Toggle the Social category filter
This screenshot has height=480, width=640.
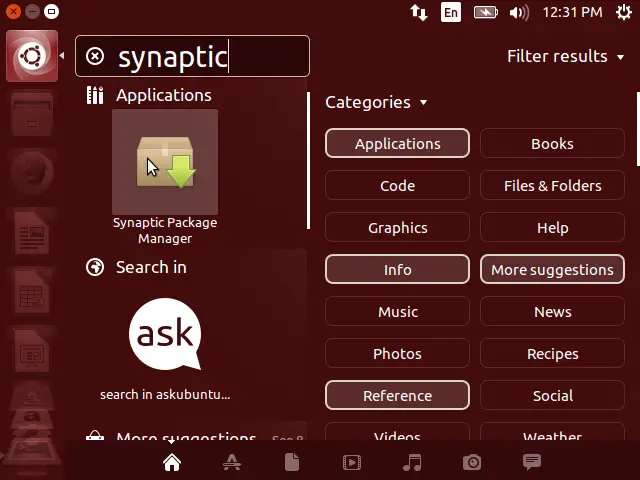[x=552, y=396]
